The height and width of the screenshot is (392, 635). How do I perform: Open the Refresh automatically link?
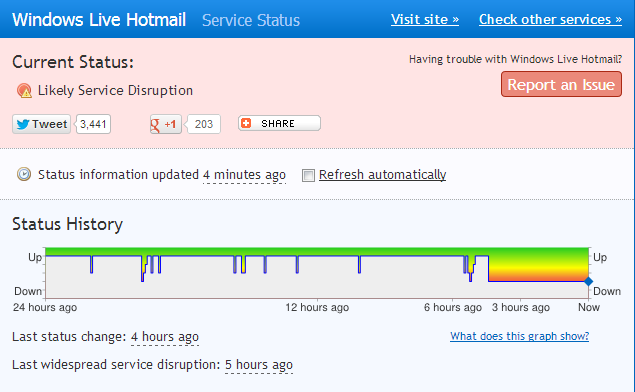pyautogui.click(x=382, y=175)
